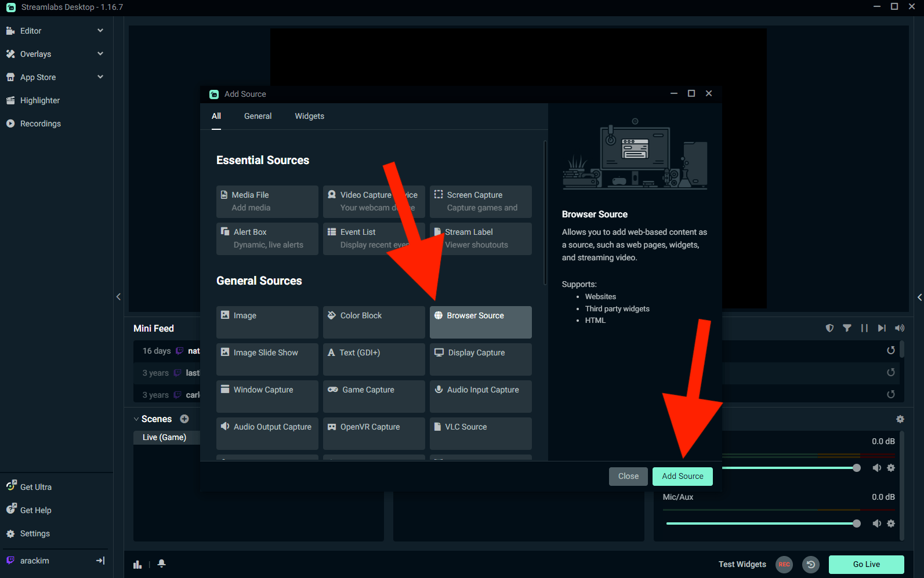
Task: Click Test Widgets
Action: (742, 564)
